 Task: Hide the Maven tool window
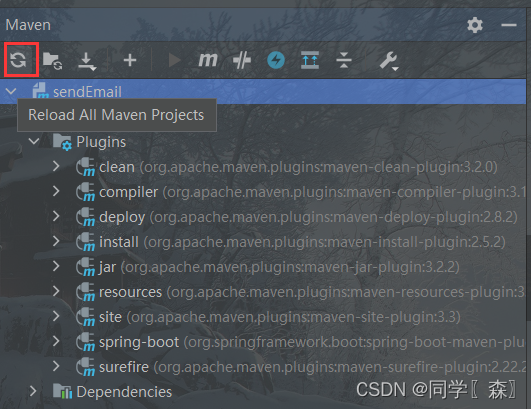pos(509,25)
